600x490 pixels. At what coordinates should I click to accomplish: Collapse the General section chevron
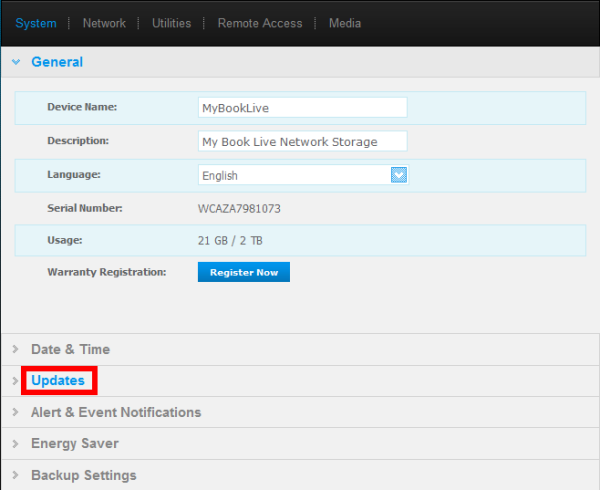[16, 62]
